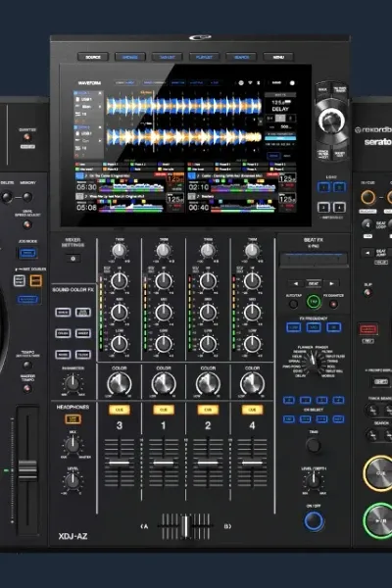Image resolution: width=392 pixels, height=588 pixels.
Task: Click the headphones MIX knob
Action: point(73,445)
